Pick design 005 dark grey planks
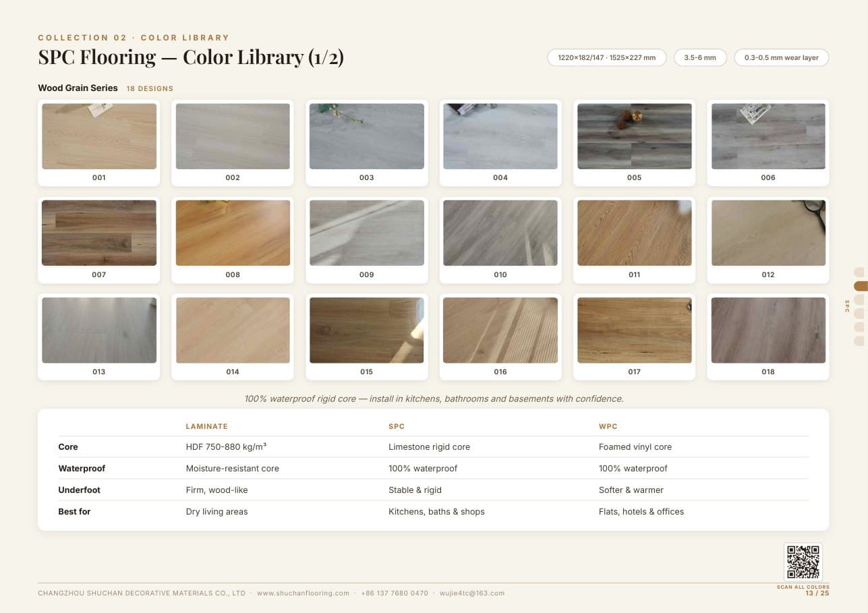The height and width of the screenshot is (613, 868). coord(634,136)
